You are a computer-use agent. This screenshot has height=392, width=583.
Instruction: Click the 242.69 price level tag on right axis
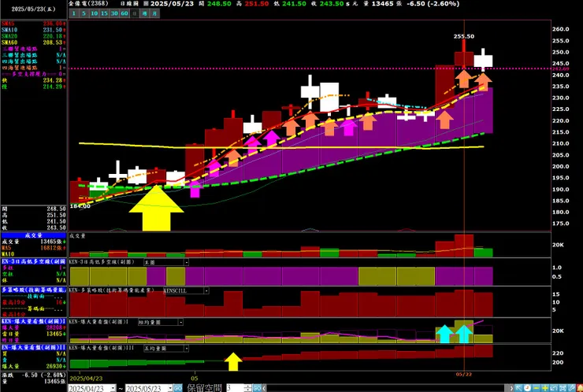(560, 68)
